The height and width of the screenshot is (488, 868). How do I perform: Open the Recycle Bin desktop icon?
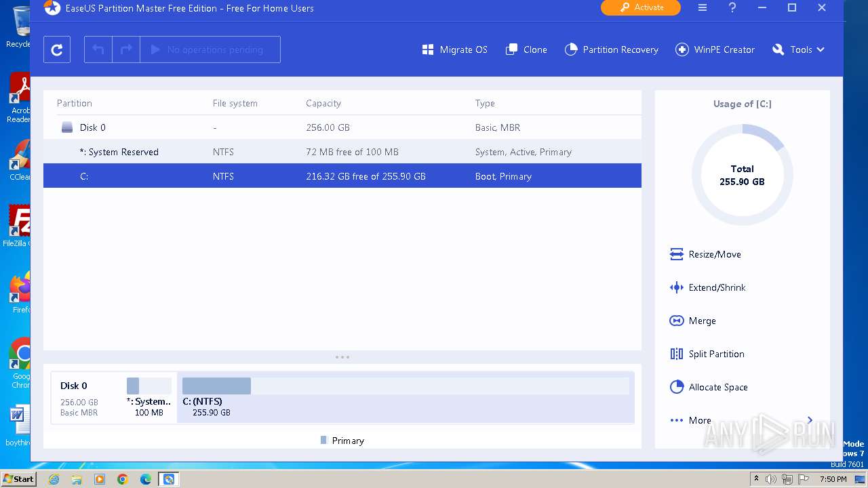coord(19,27)
